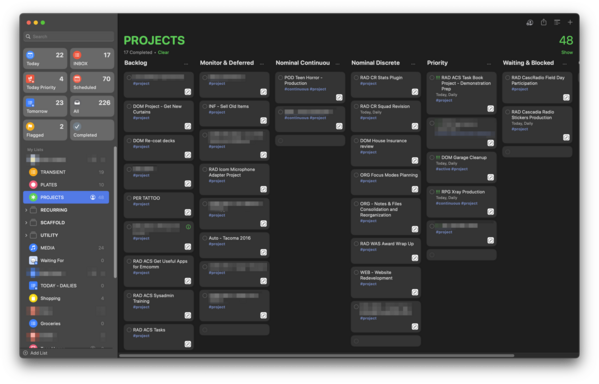
Task: Click the note icon on RAD WAS Award Wrap Up card
Action: (415, 258)
